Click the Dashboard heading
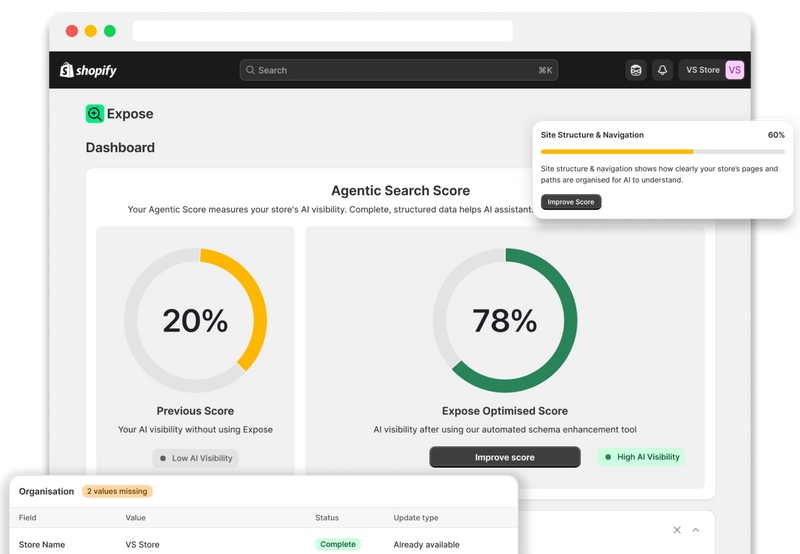This screenshot has height=554, width=800. click(120, 147)
